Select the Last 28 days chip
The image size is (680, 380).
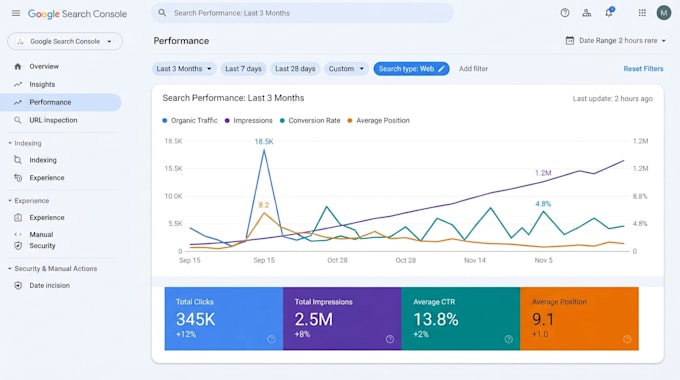(295, 69)
